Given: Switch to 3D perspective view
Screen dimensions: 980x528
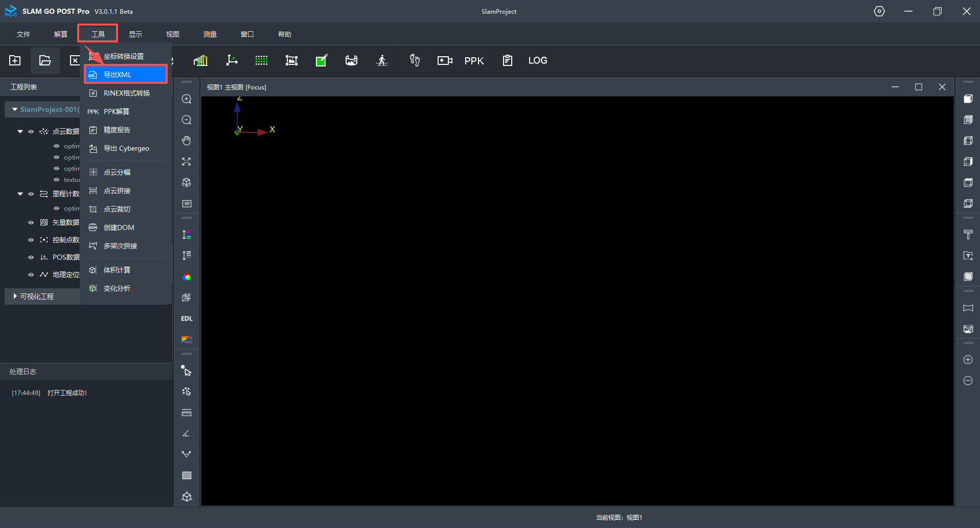Looking at the screenshot, I should 187,203.
